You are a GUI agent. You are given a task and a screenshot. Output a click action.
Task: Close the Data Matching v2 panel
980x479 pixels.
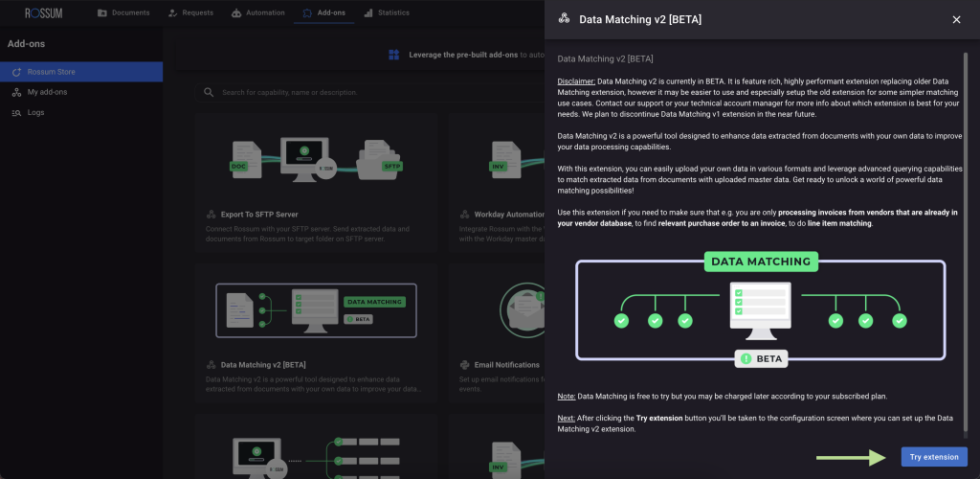pyautogui.click(x=956, y=19)
